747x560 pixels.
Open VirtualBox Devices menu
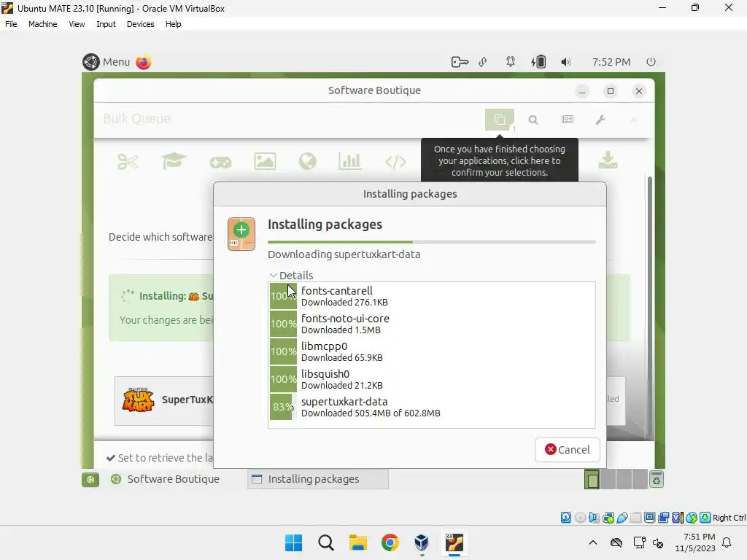point(140,24)
